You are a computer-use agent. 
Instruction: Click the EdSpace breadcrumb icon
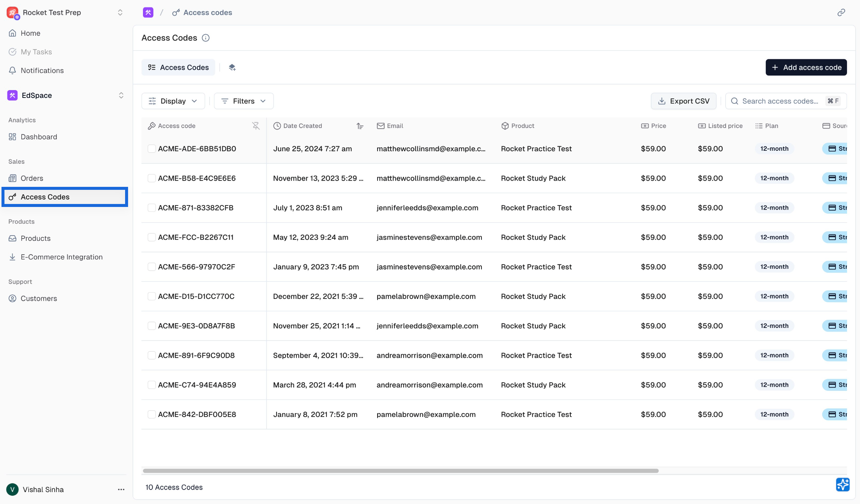148,13
